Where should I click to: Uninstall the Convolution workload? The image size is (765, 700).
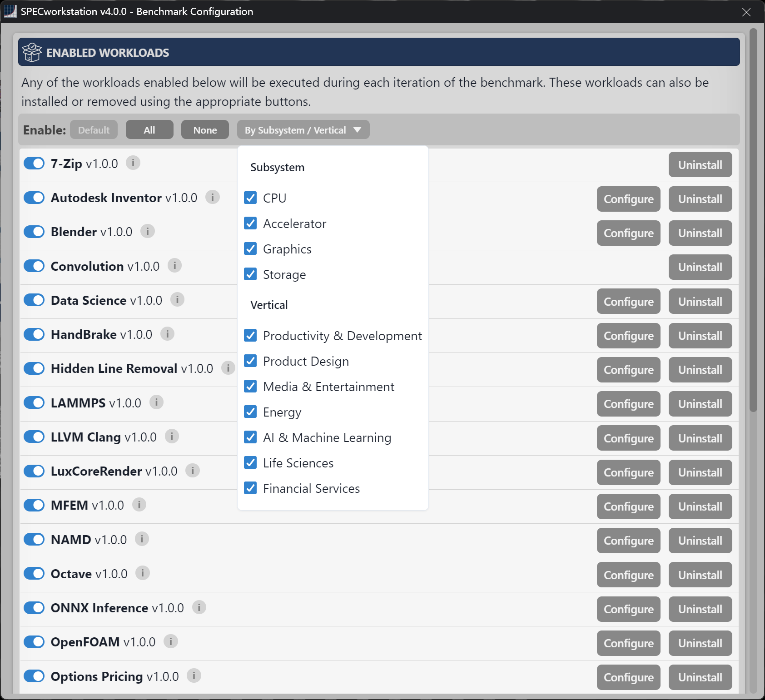[700, 267]
